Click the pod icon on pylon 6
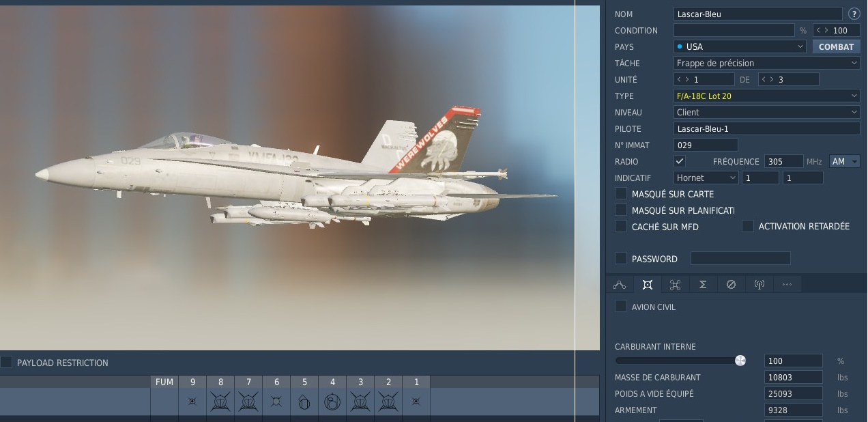 (x=276, y=402)
